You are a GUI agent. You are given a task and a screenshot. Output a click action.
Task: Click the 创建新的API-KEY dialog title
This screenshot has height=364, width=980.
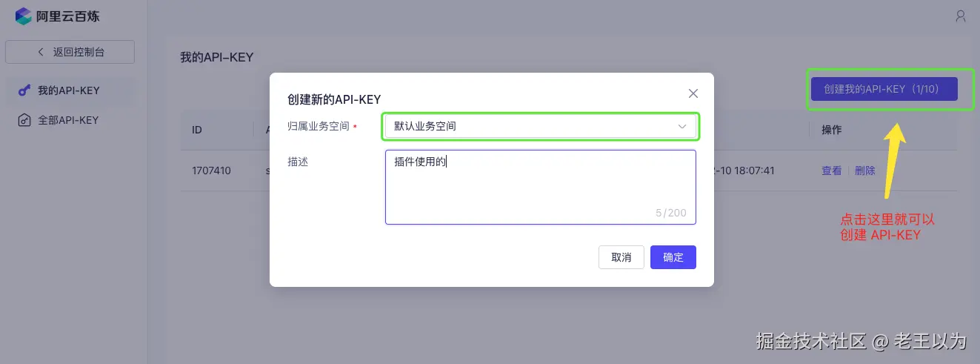coord(334,99)
